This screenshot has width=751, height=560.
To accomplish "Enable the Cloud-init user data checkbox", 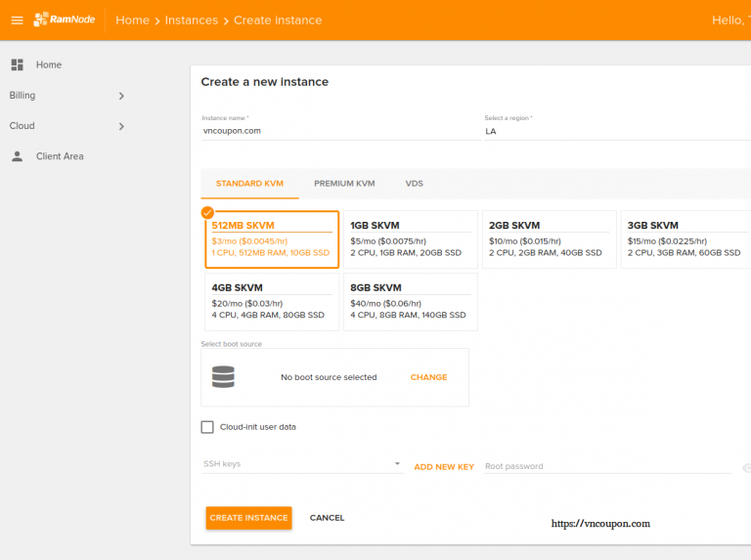I will [x=207, y=427].
